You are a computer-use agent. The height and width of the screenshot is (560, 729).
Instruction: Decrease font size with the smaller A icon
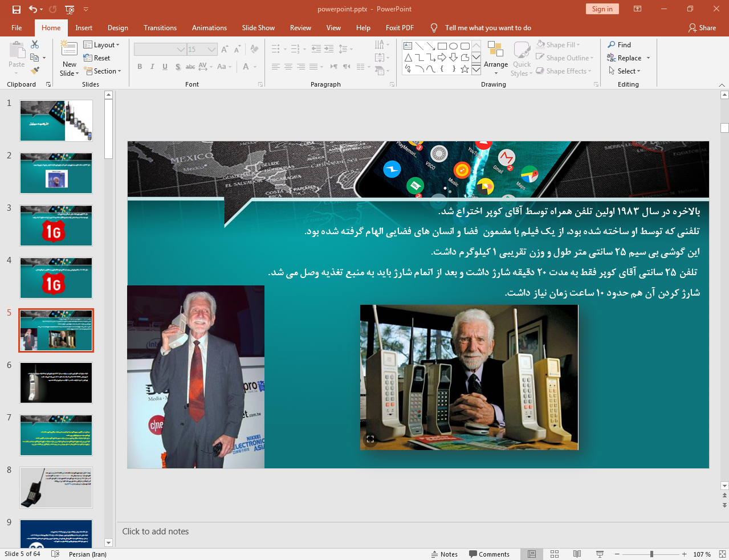[236, 50]
